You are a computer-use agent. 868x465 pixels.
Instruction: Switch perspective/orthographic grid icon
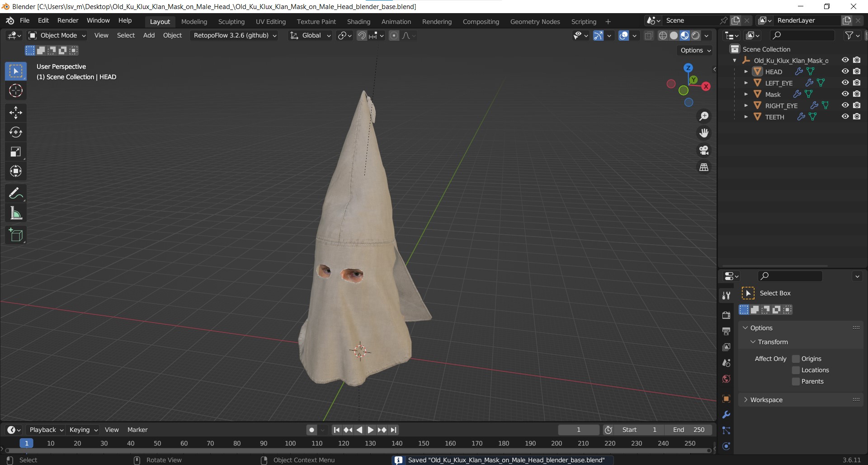pyautogui.click(x=704, y=167)
